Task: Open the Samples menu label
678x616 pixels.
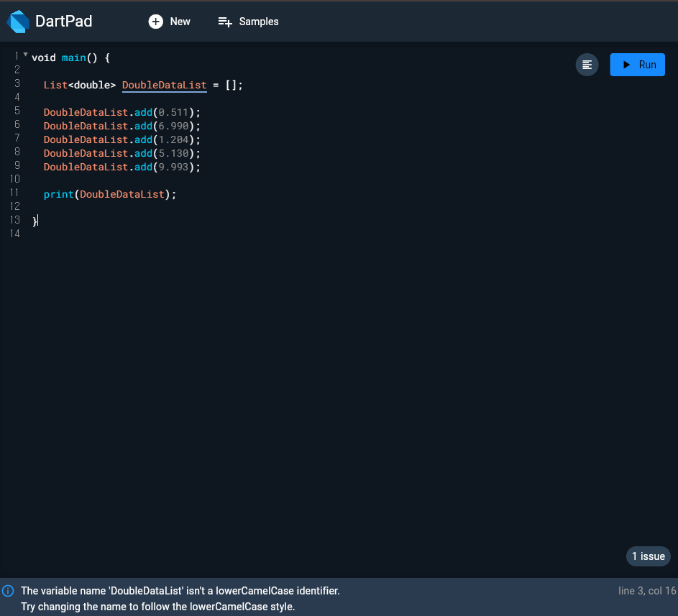Action: [x=259, y=22]
